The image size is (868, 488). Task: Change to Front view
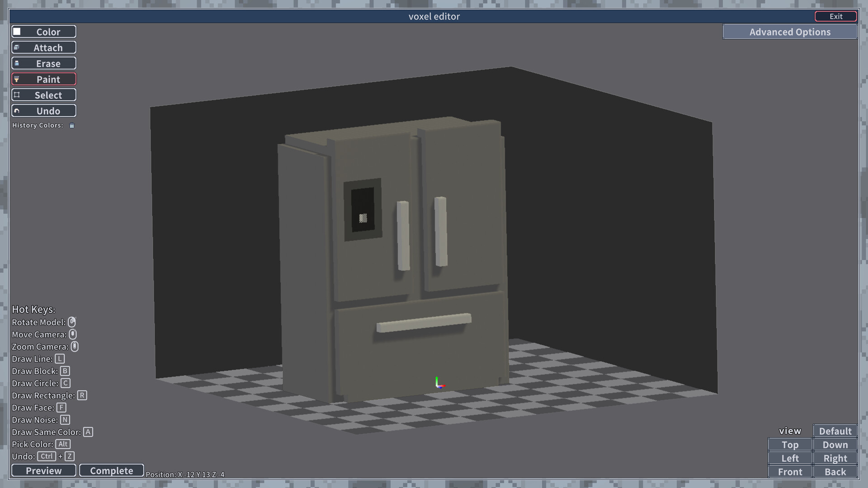pos(790,472)
